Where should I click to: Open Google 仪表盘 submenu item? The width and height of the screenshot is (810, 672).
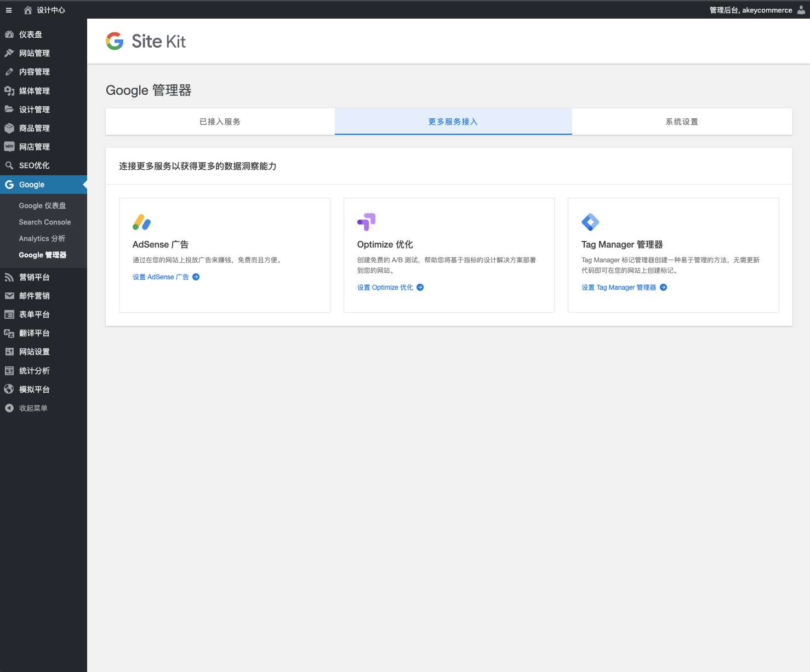43,206
